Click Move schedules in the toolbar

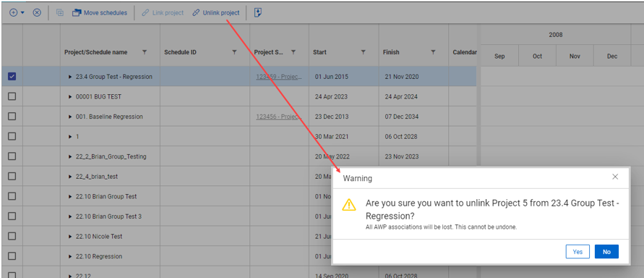coord(100,13)
